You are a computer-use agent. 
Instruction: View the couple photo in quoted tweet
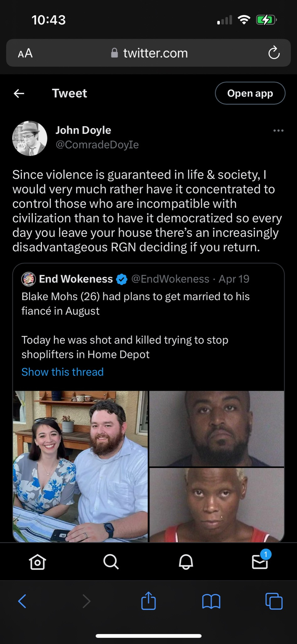point(80,466)
